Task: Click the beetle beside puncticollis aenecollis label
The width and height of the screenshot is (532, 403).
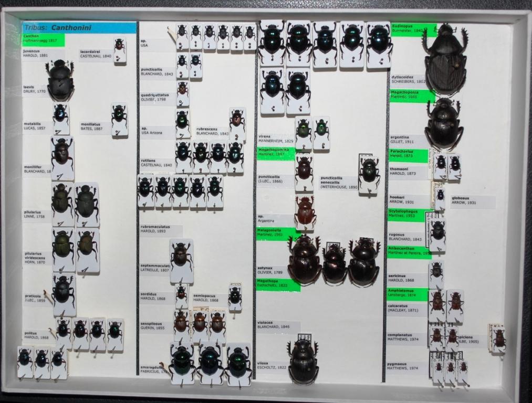Action: (x=369, y=171)
